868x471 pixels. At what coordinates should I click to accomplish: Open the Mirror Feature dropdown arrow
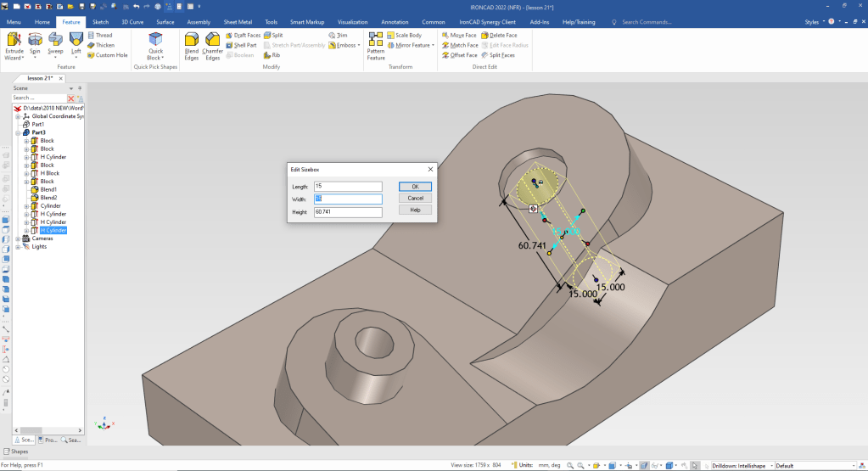pos(433,45)
